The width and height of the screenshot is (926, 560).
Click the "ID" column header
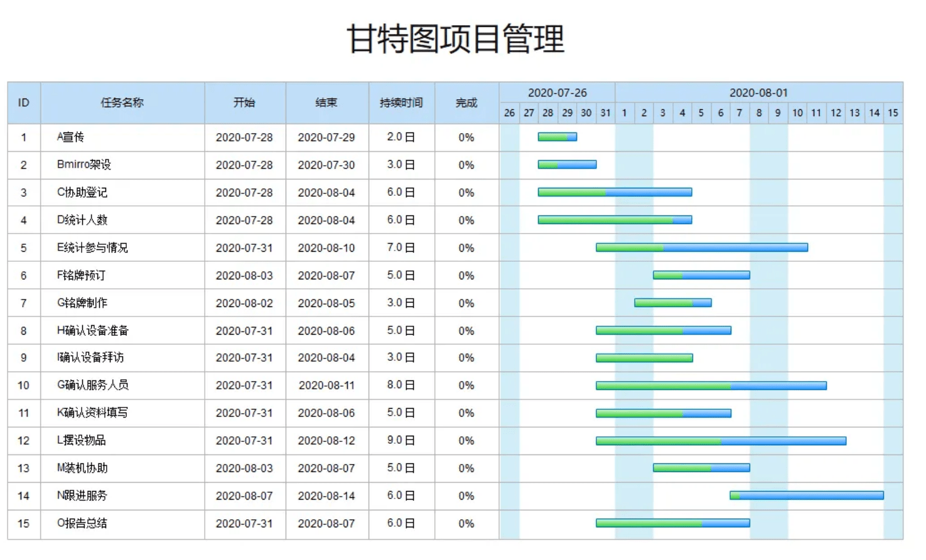pos(23,102)
